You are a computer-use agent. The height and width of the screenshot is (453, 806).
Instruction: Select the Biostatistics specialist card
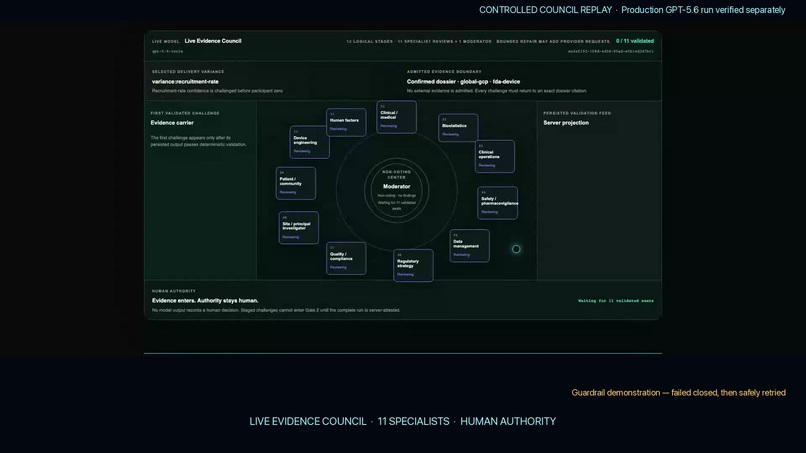[x=458, y=128]
